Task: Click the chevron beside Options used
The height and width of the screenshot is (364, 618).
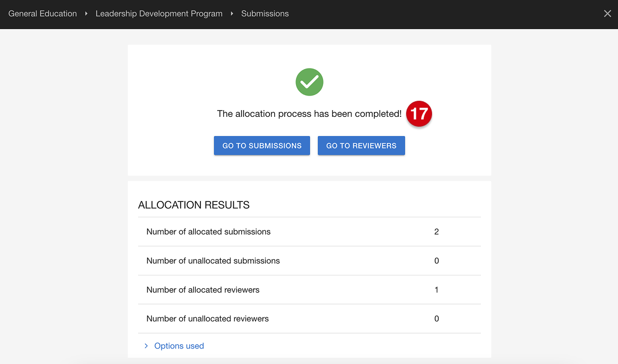Action: [x=146, y=346]
